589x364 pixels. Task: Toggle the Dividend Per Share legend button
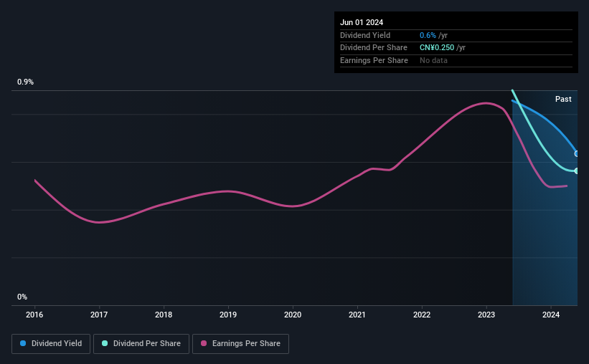coord(141,344)
